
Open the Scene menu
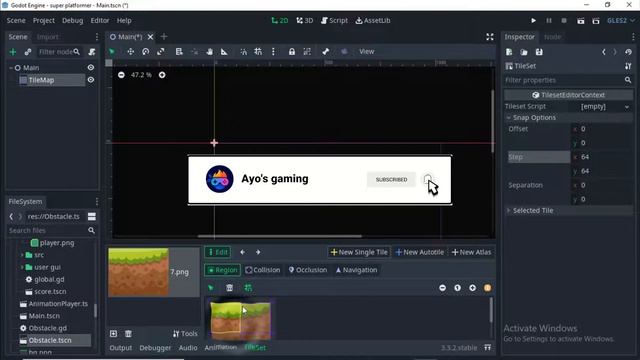16,20
